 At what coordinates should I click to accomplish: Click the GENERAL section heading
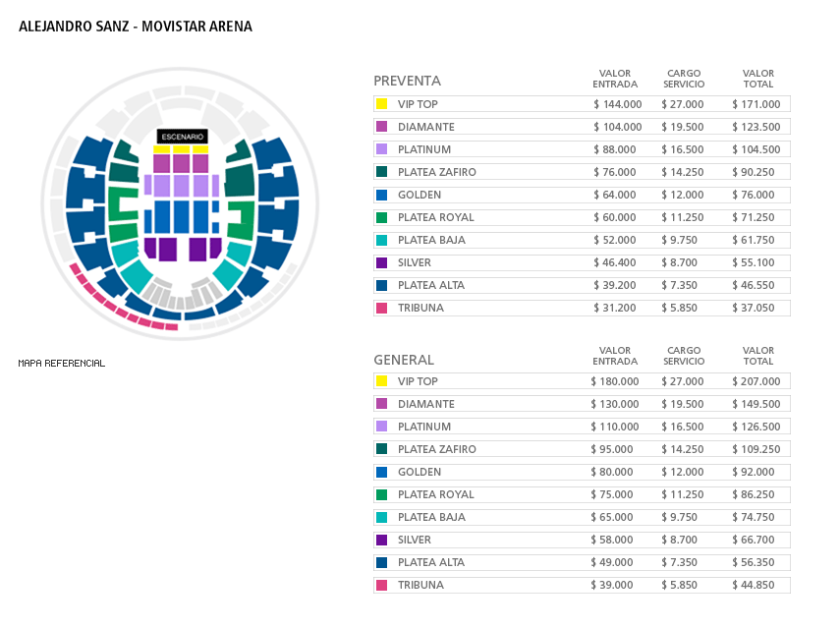tap(404, 360)
